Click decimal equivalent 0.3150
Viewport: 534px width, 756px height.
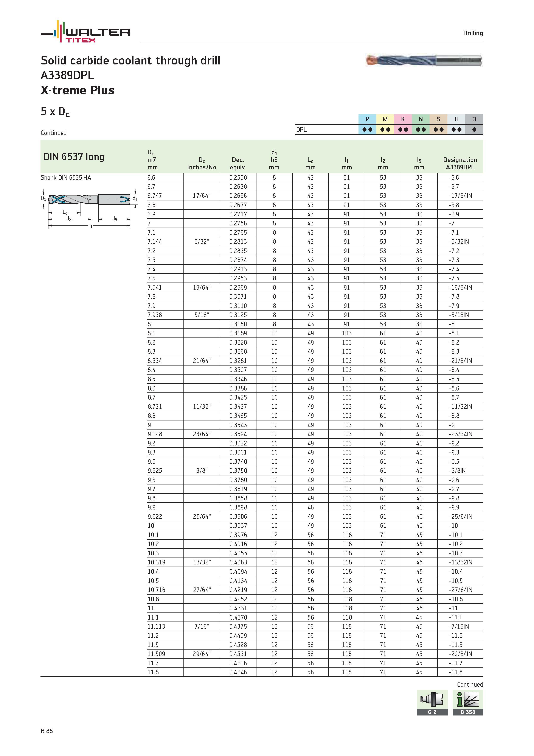pyautogui.click(x=238, y=324)
